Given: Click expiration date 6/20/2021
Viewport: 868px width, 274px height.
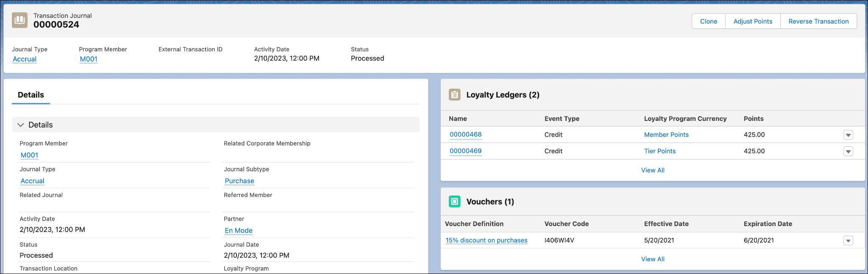Looking at the screenshot, I should pos(759,240).
